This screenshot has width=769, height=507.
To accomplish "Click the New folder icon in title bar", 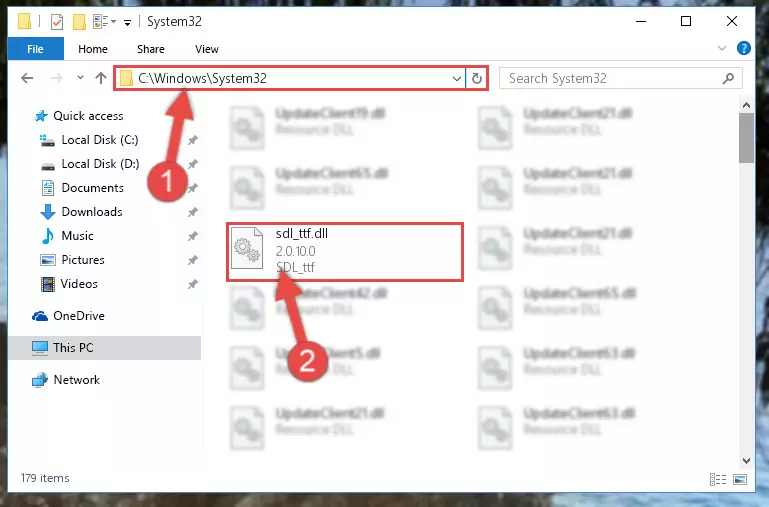I will pos(79,22).
